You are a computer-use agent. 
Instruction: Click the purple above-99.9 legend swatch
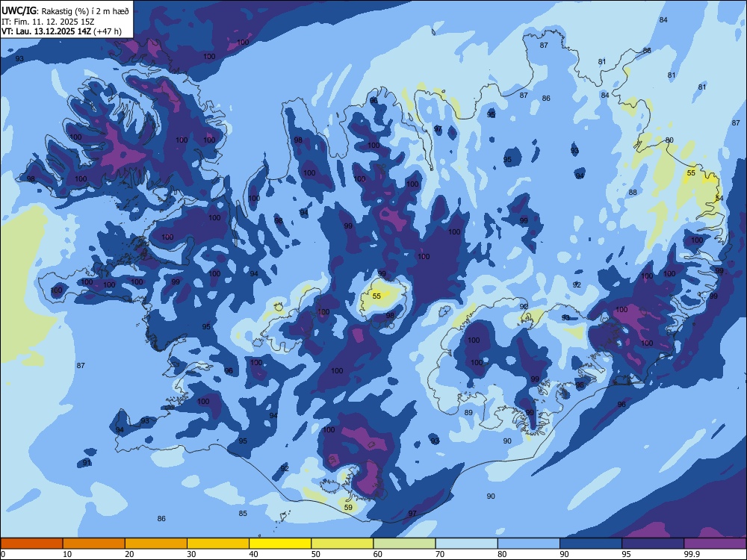tap(715, 544)
